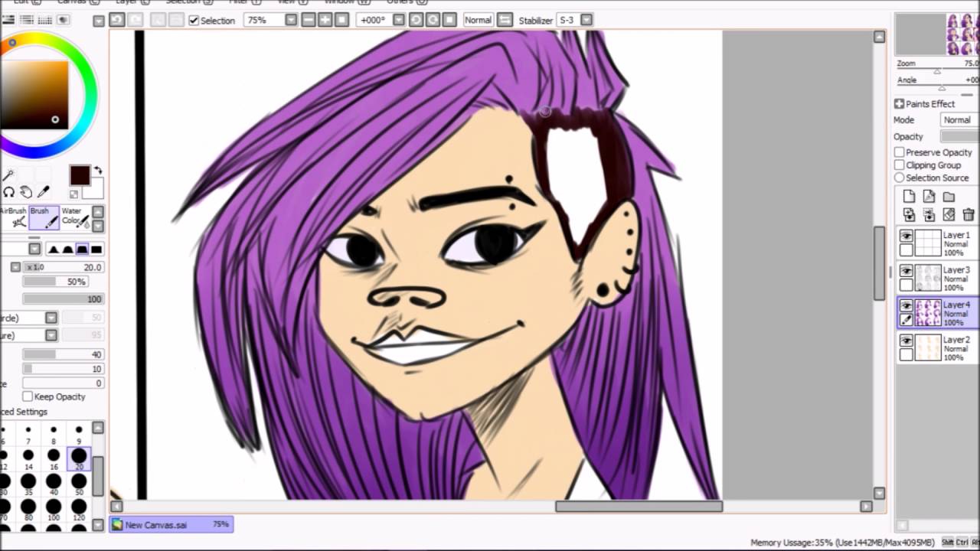This screenshot has width=980, height=551.
Task: Select the Magic Wand tool
Action: click(8, 176)
